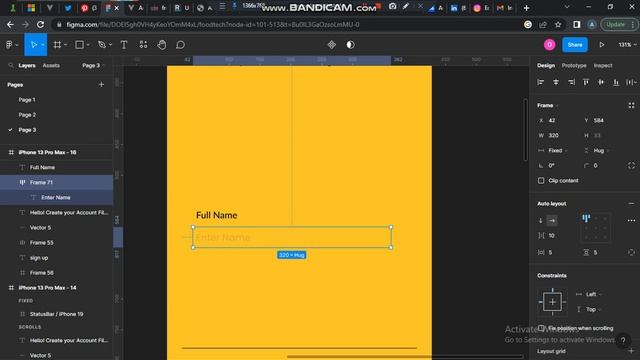Click Align vertical centers icon
The width and height of the screenshot is (640, 360).
tap(601, 82)
